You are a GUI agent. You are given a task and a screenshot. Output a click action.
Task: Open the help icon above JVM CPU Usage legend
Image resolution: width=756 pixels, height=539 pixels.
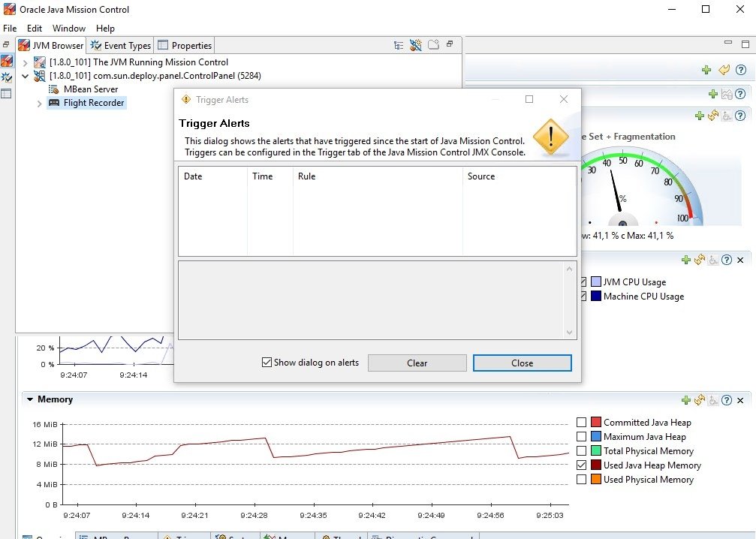tap(727, 260)
